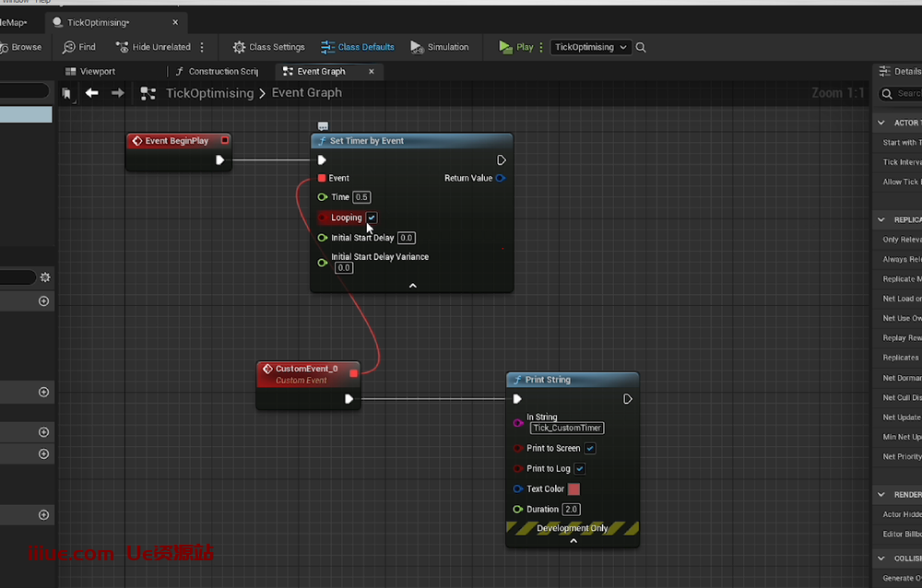
Task: Switch to the Construction Script tab
Action: (222, 71)
